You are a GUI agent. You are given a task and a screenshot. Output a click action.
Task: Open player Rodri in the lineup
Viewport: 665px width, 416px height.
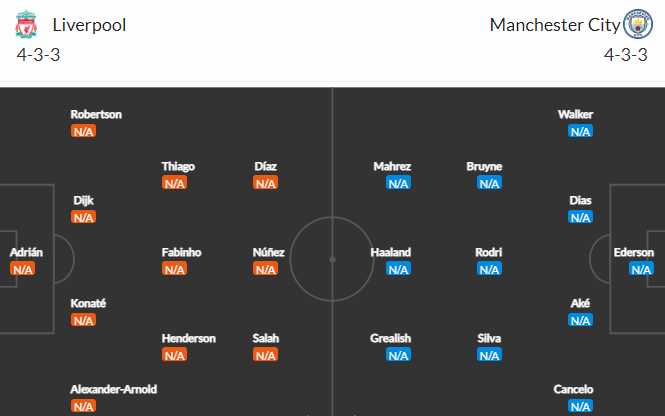489,252
